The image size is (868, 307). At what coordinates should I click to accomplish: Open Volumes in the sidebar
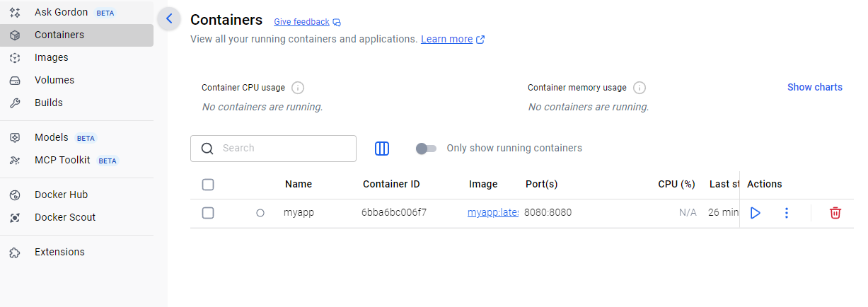click(77, 80)
